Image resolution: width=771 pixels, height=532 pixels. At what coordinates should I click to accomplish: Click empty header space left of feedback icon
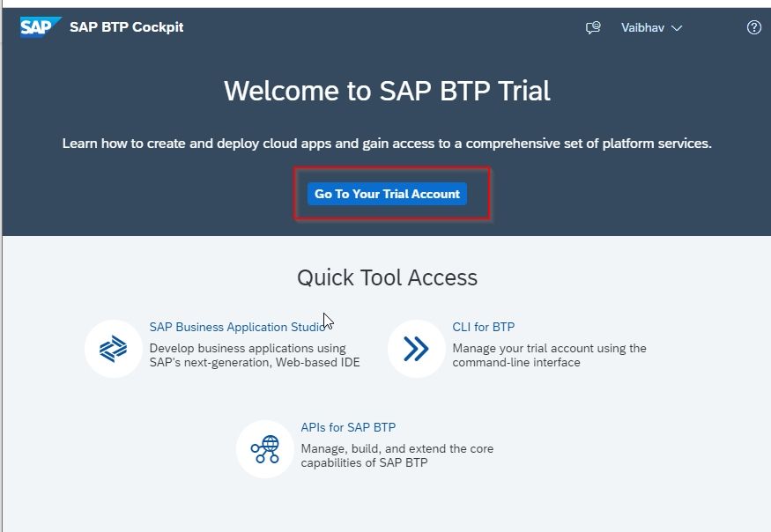[x=383, y=27]
